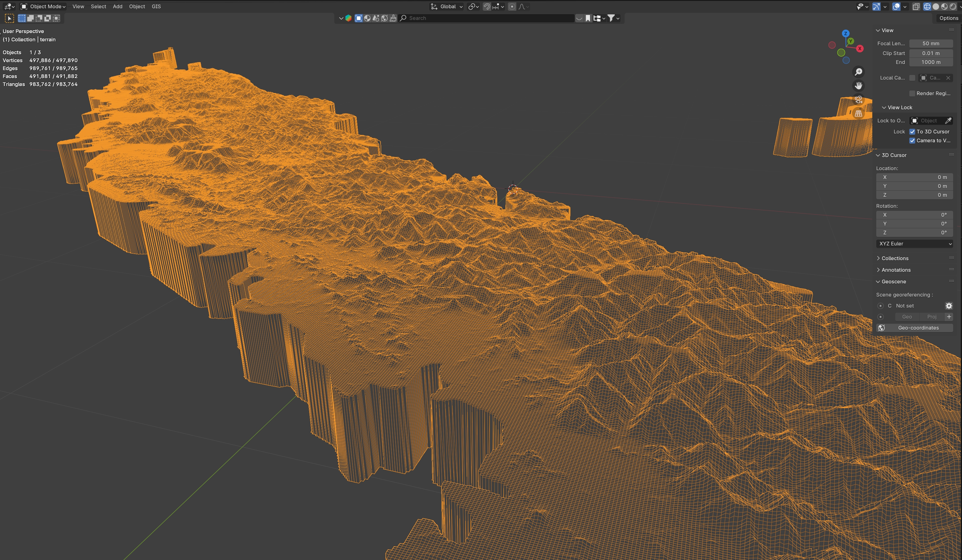Toggle snapping magnet icon
This screenshot has width=962, height=560.
[487, 6]
